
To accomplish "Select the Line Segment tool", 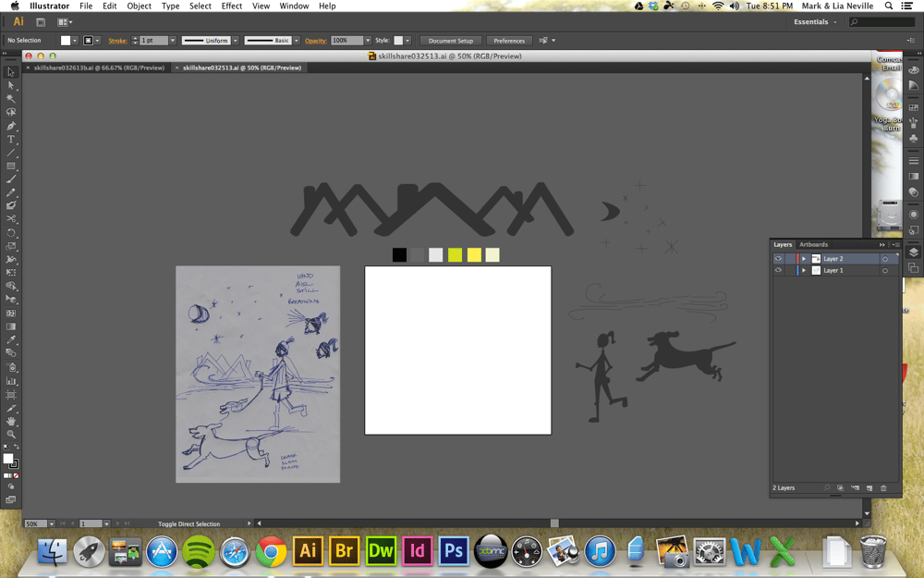I will [10, 153].
